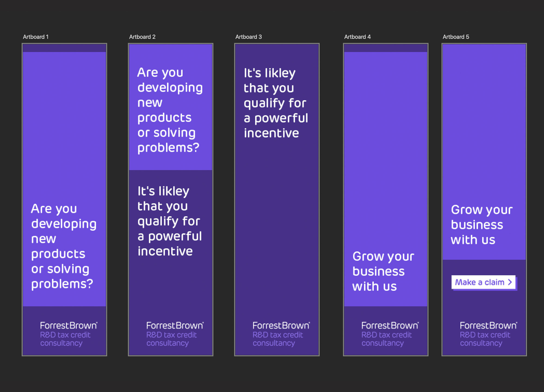Select the Artboard 4 label
544x392 pixels.
(x=357, y=37)
